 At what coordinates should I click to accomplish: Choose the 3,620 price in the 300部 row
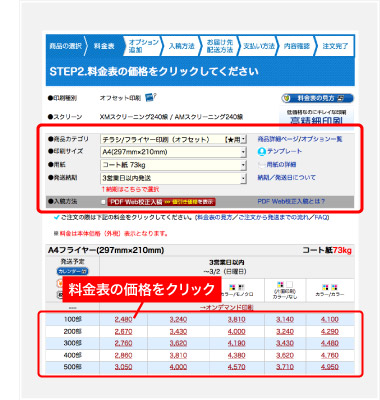pos(178,343)
